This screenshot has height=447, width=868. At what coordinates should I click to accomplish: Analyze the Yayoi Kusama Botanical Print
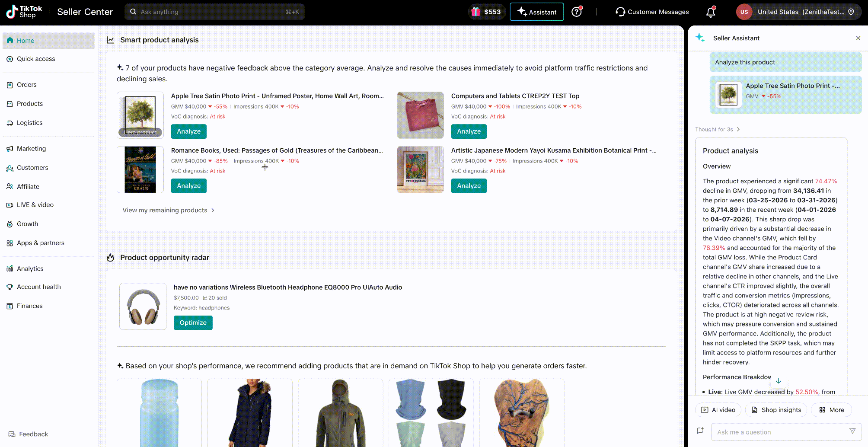[x=469, y=186]
